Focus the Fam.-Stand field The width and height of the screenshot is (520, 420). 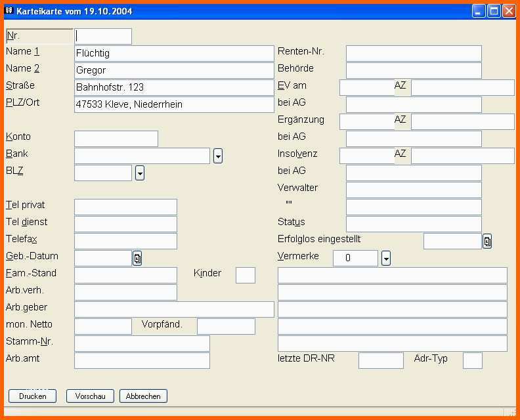pyautogui.click(x=125, y=275)
